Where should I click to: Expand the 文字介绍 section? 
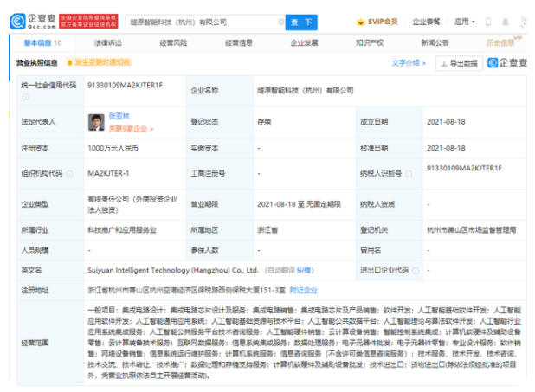coord(409,63)
